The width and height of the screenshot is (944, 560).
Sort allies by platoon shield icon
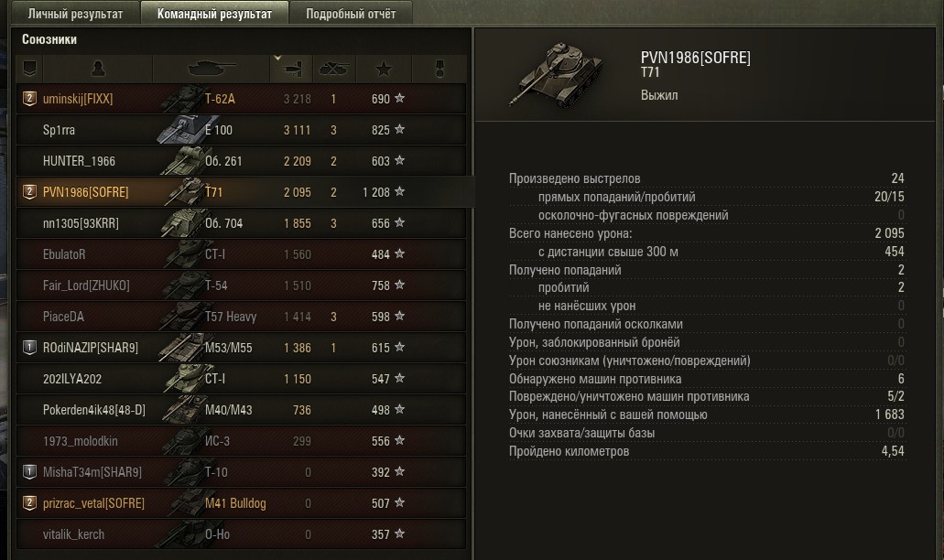pos(29,69)
